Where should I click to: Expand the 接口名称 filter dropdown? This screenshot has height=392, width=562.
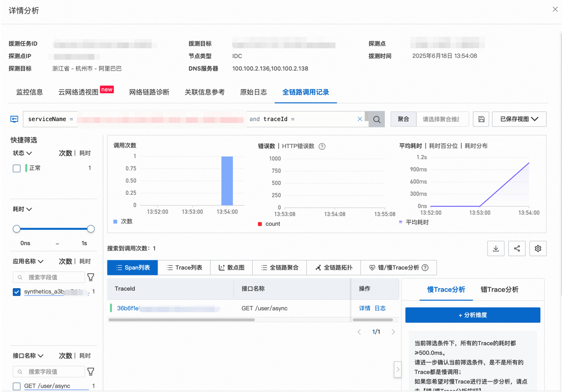tap(28, 356)
